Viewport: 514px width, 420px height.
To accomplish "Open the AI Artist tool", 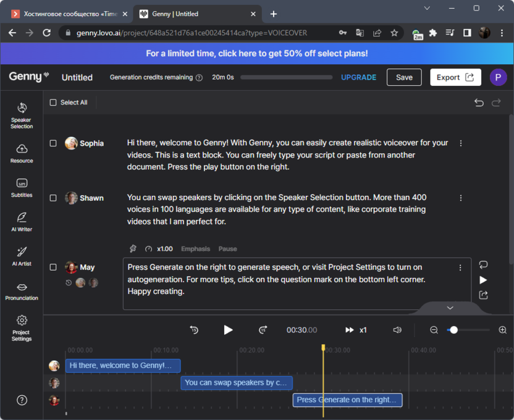I will point(22,256).
